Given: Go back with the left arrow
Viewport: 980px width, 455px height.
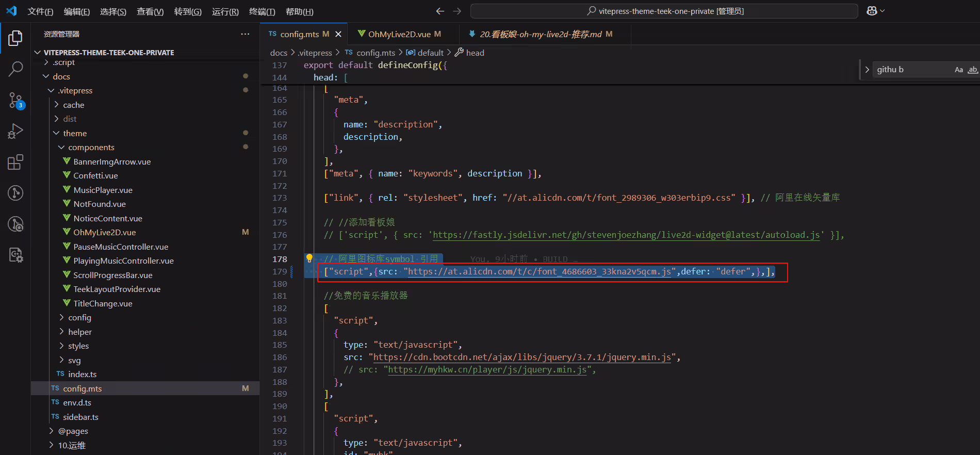Looking at the screenshot, I should click(440, 11).
